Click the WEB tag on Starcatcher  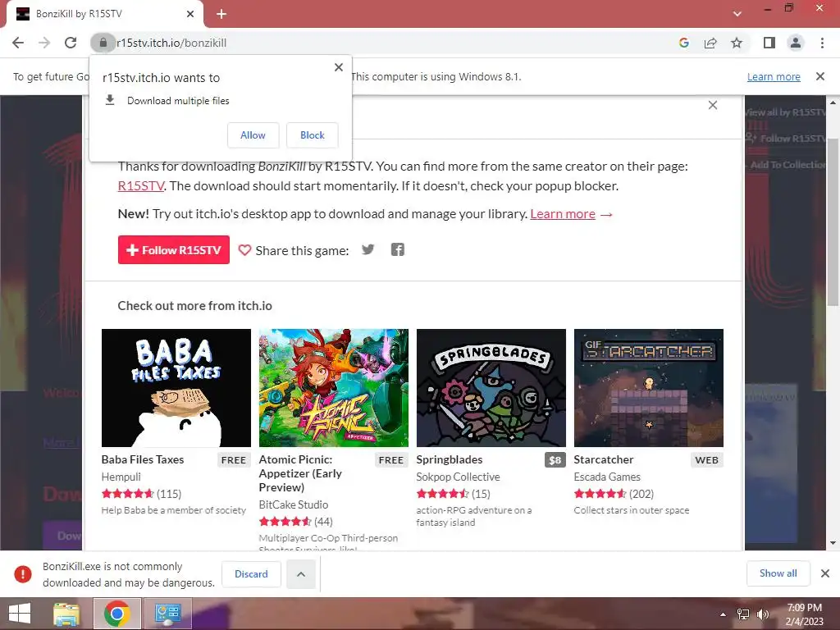[706, 460]
